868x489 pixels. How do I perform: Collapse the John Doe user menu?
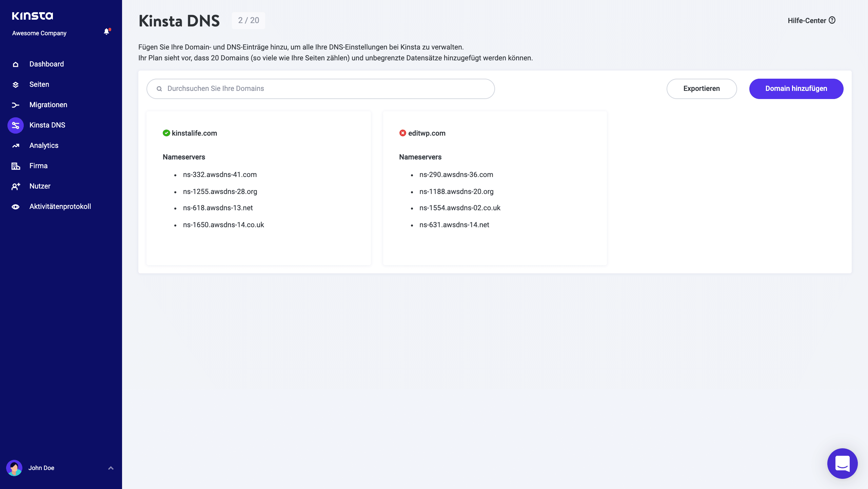click(x=111, y=468)
